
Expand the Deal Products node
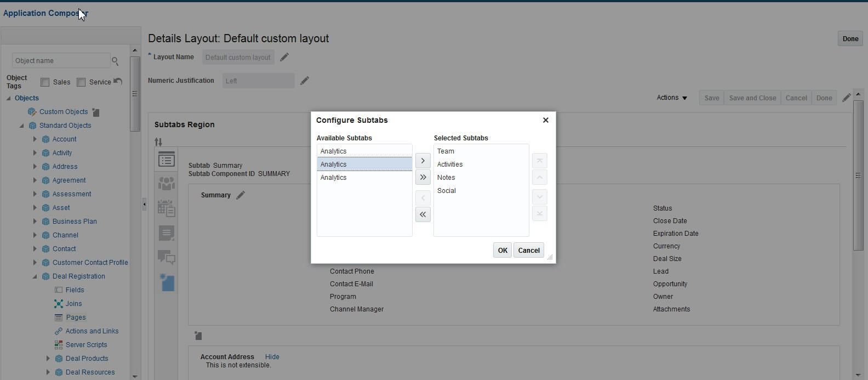pyautogui.click(x=48, y=359)
